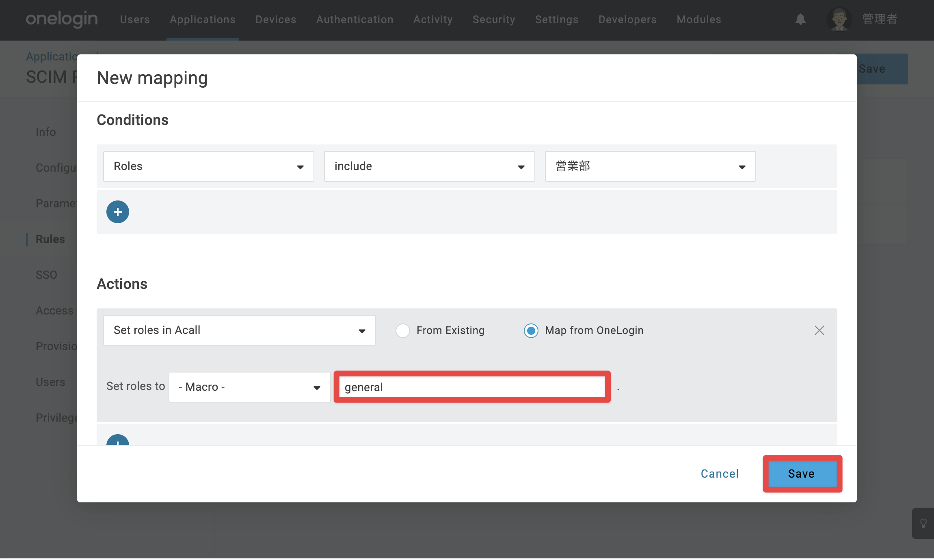The height and width of the screenshot is (560, 934).
Task: Click the onelogin logo
Action: click(x=62, y=19)
